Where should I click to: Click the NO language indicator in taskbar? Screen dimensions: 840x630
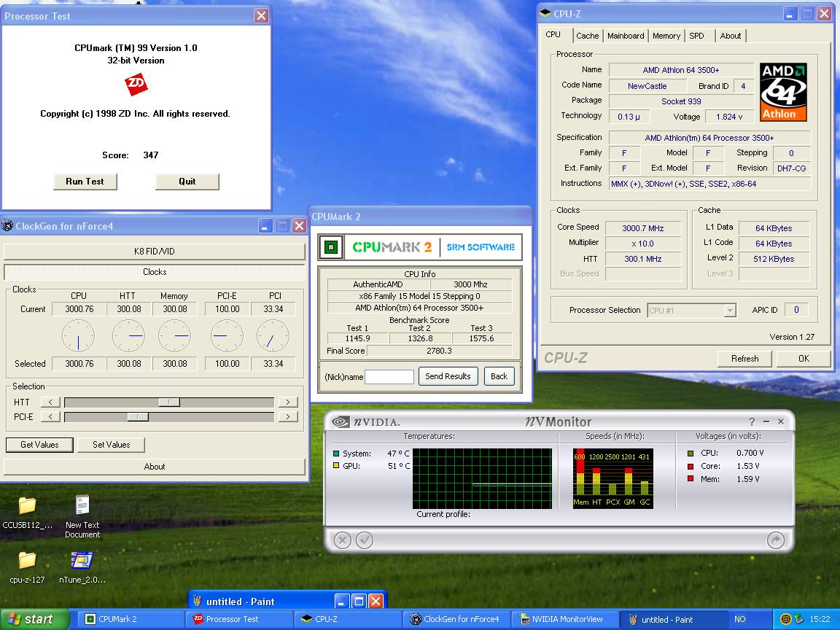tap(740, 619)
